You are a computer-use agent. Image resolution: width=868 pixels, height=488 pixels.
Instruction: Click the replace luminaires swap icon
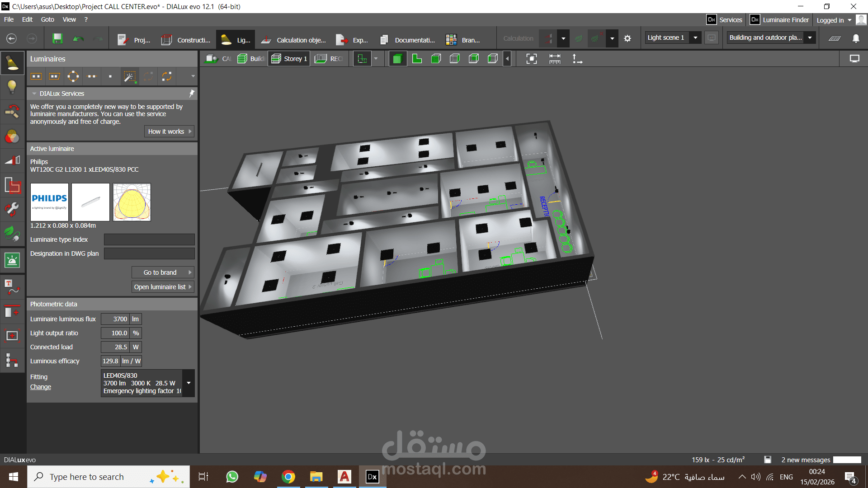pyautogui.click(x=167, y=76)
